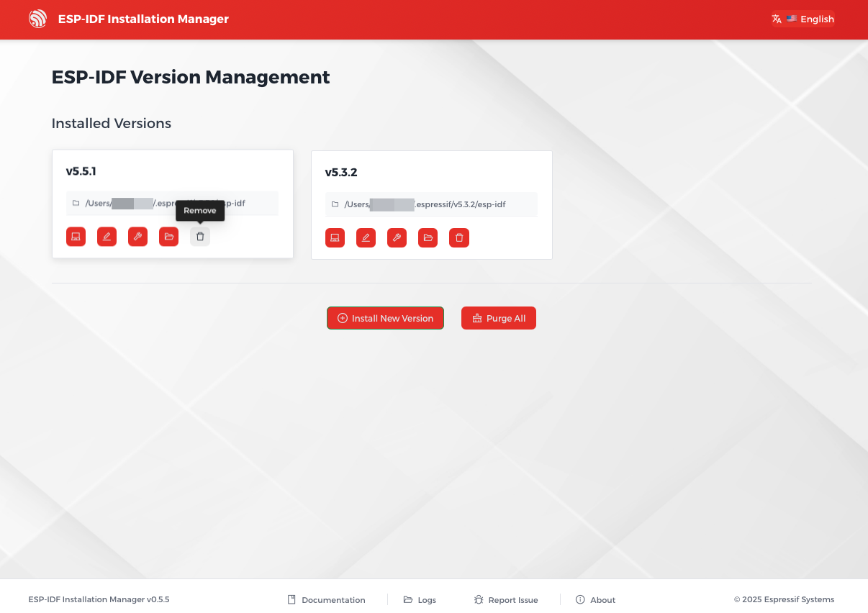Click the v5.3.2 installation path field
The height and width of the screenshot is (613, 868).
(431, 204)
